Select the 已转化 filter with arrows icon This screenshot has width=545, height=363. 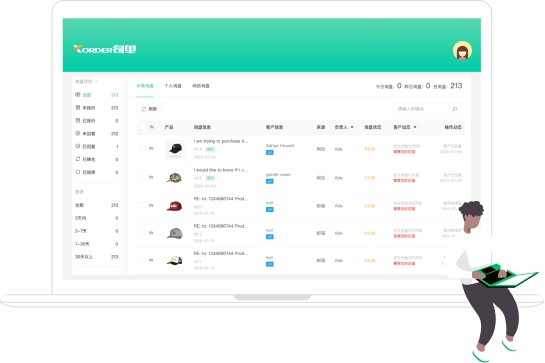(97, 159)
